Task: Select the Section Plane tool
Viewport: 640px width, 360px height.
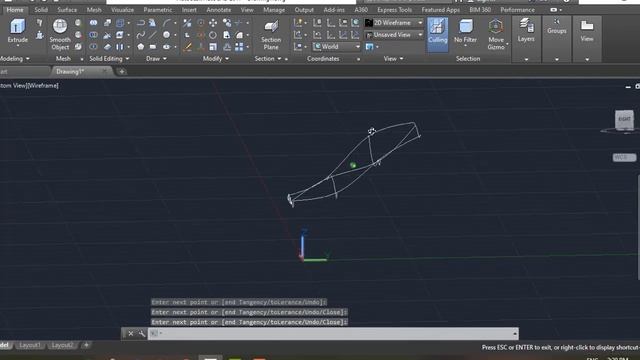Action: (x=271, y=35)
